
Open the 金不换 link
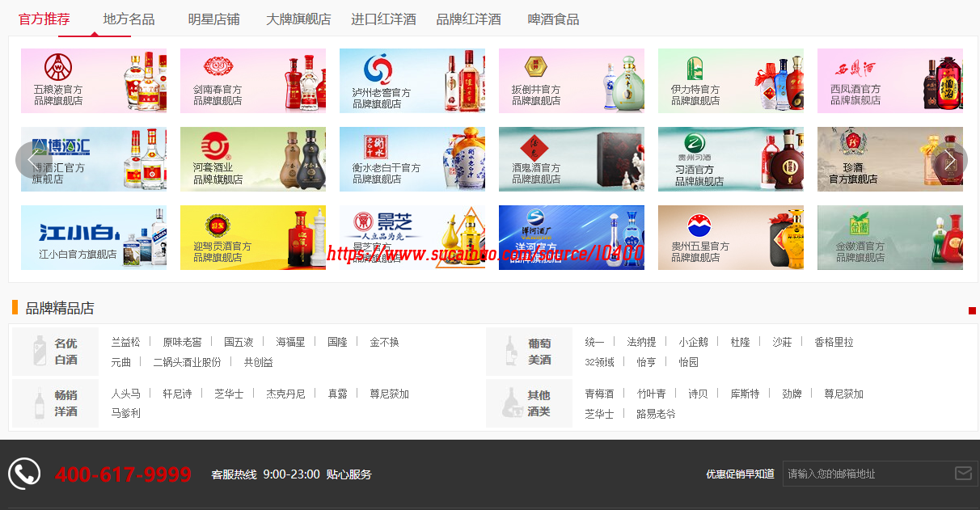tap(384, 342)
